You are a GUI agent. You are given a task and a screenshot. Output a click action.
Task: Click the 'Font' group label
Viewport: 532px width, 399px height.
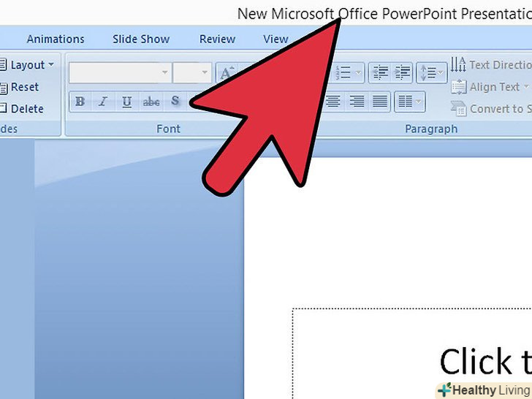point(168,129)
